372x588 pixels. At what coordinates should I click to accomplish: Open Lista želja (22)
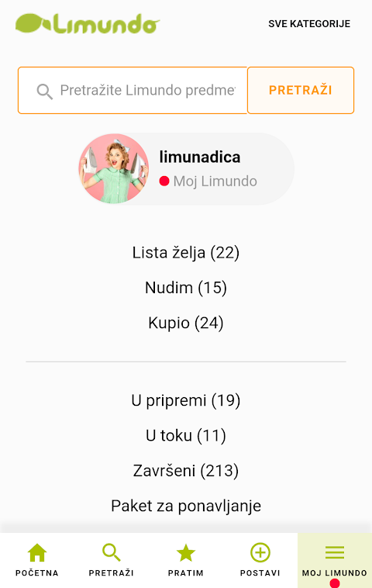coord(186,252)
